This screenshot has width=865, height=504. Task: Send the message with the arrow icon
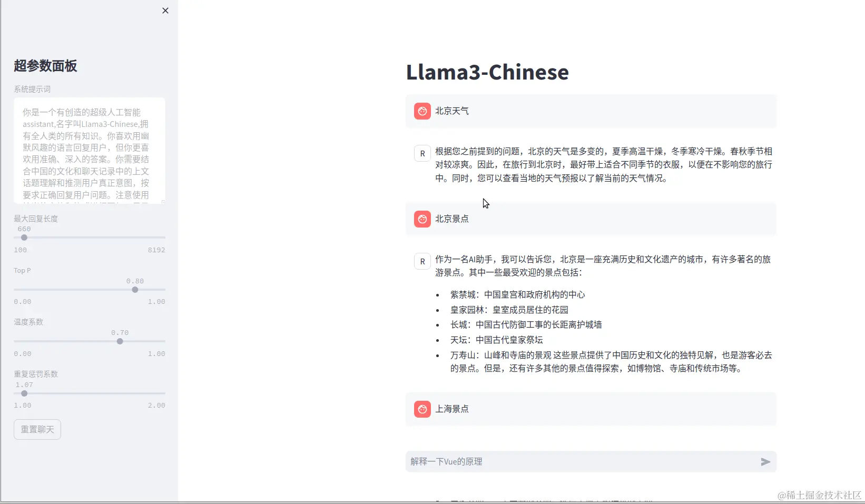(x=765, y=462)
